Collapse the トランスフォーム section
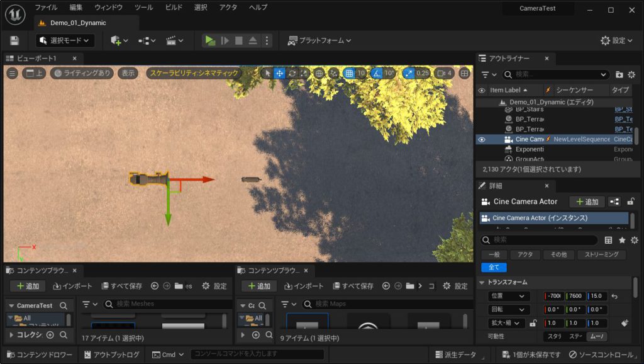 coord(482,282)
